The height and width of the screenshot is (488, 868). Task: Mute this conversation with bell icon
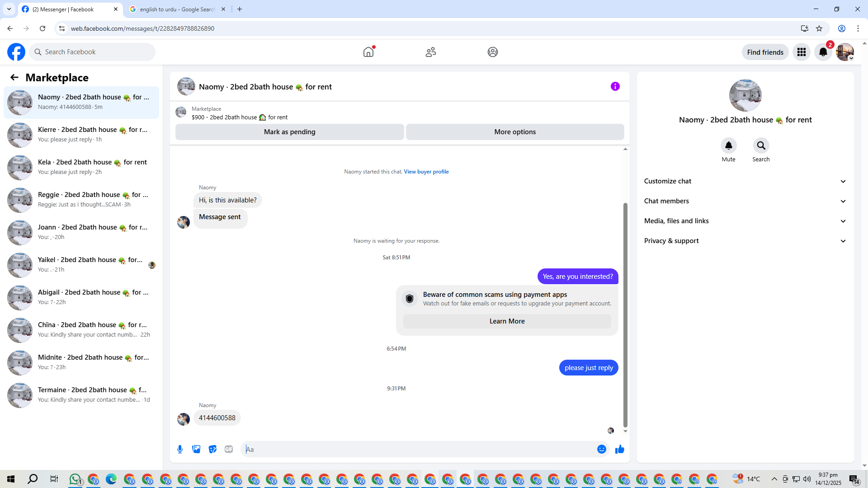point(728,145)
